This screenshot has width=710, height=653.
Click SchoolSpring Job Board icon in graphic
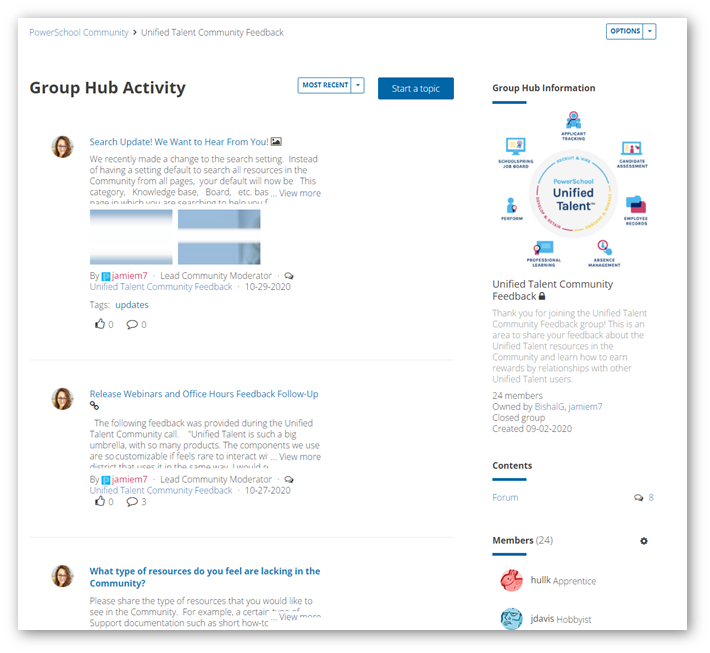pos(515,147)
